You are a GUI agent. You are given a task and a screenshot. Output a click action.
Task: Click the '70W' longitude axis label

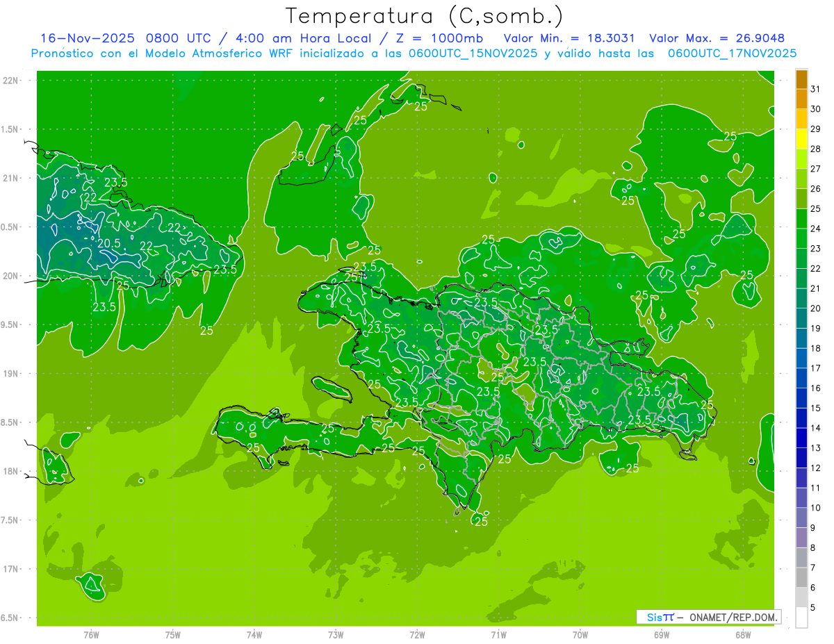point(580,635)
